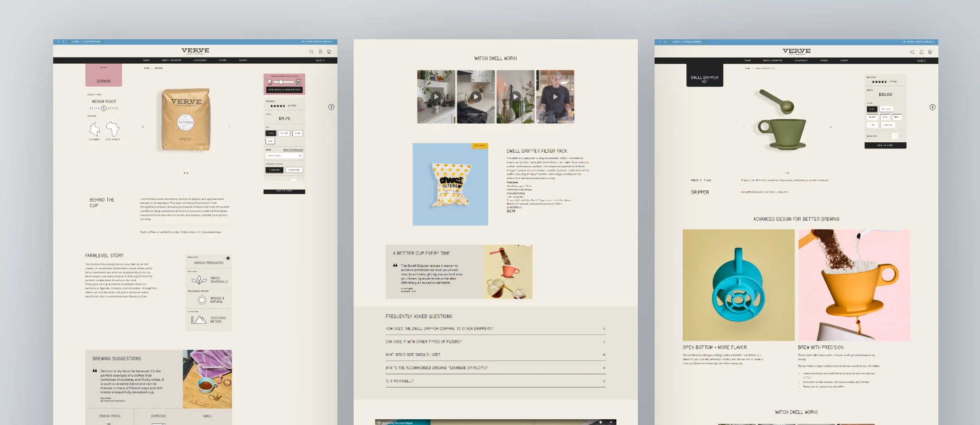Select the 12 oz size option
Image resolution: width=980 pixels, height=425 pixels.
pos(271,133)
